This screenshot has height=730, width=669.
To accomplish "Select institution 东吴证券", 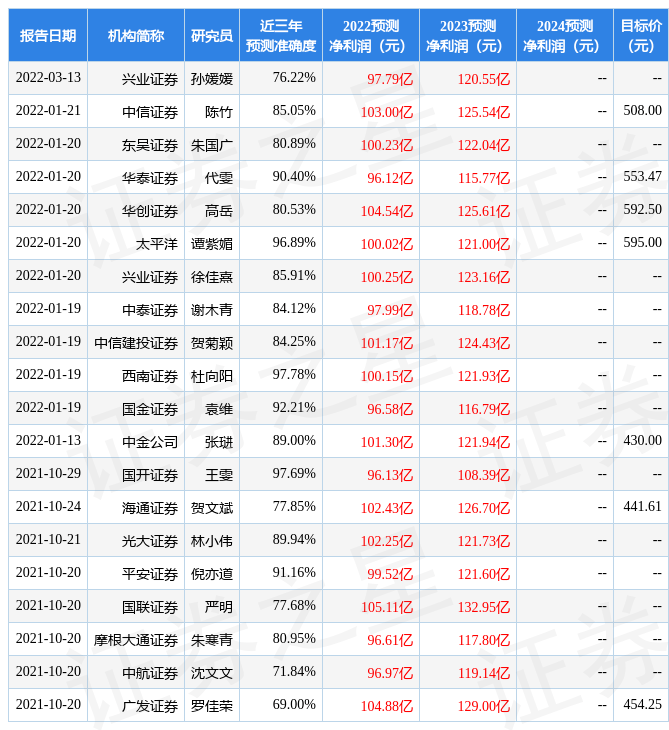I will [150, 145].
